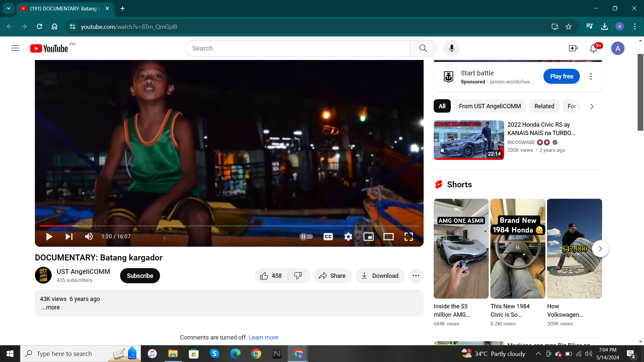
Task: Skip to next video
Action: click(69, 237)
